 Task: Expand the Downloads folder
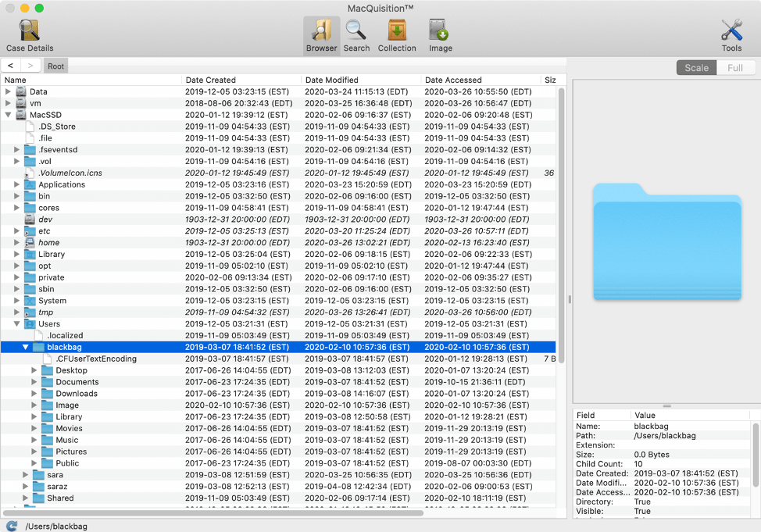click(34, 394)
